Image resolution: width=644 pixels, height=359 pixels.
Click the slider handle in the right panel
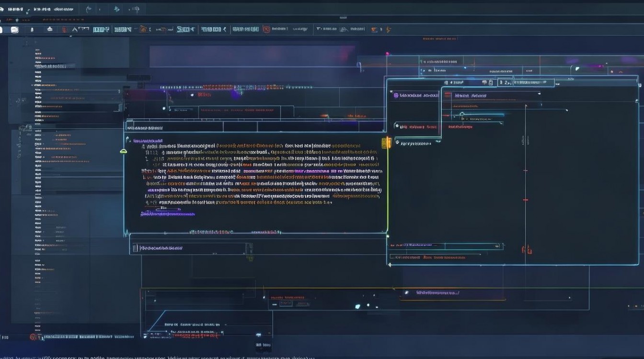click(462, 114)
